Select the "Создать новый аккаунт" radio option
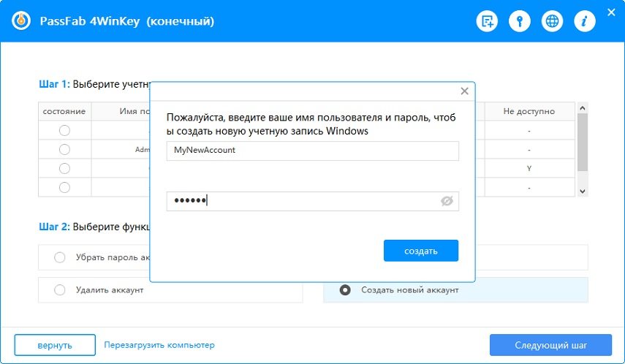The image size is (625, 364). pos(345,290)
